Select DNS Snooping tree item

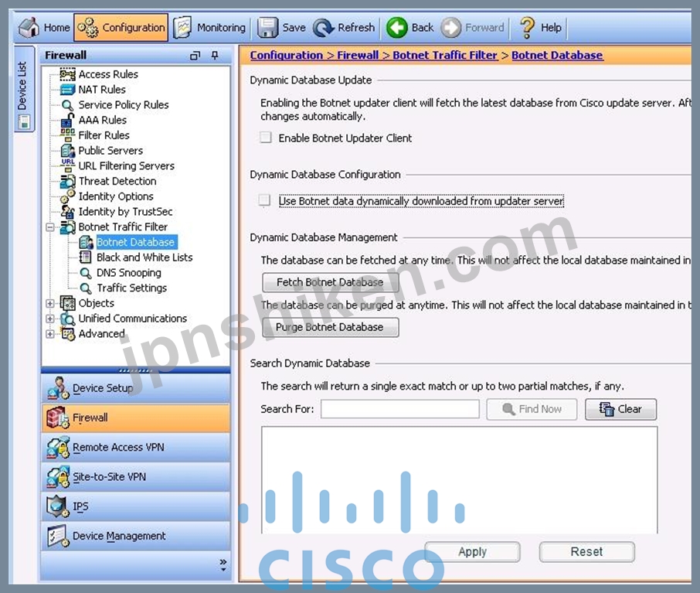[129, 273]
